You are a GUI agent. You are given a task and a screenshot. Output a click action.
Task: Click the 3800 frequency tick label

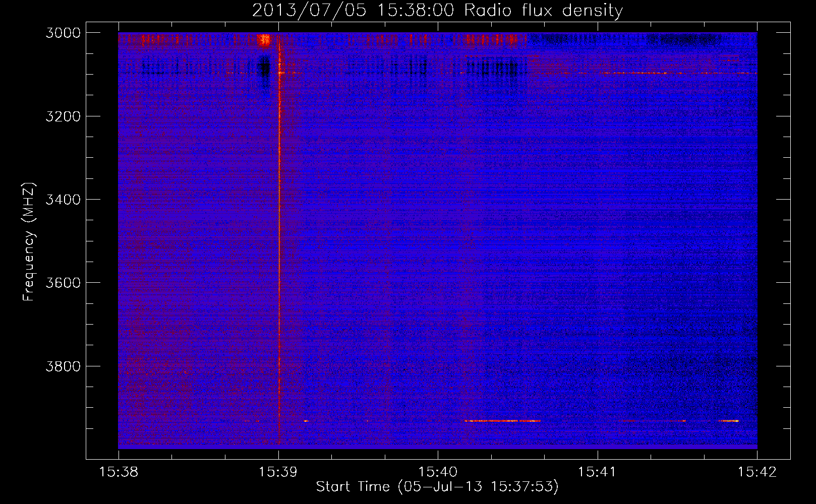point(63,366)
